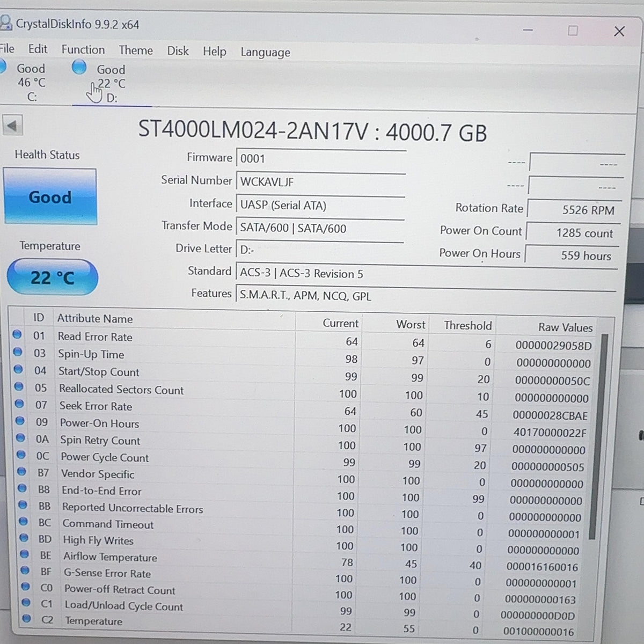Open the Language menu
The height and width of the screenshot is (644, 644).
point(265,52)
